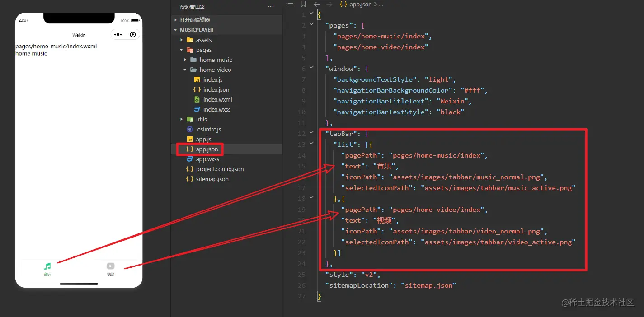Click "pages/home-video/index" on line 4
This screenshot has width=644, height=317.
pos(381,47)
